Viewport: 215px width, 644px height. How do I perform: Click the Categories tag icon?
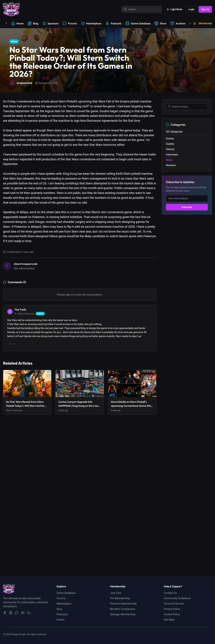pyautogui.click(x=167, y=125)
